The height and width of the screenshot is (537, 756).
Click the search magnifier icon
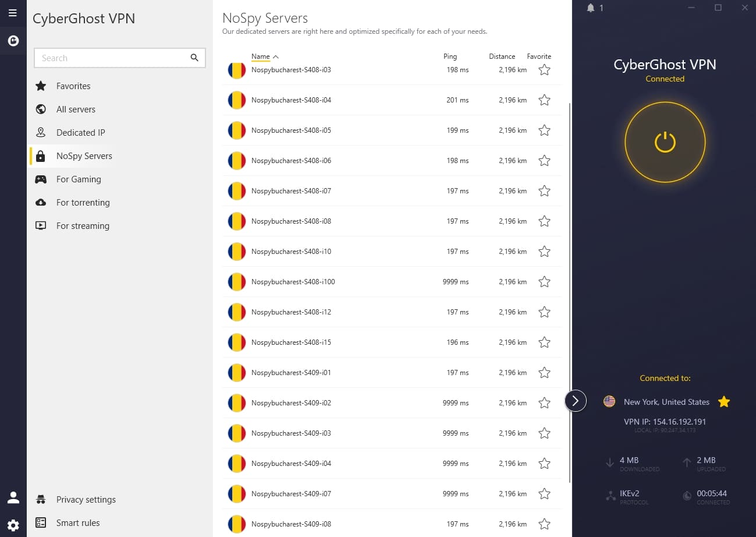[x=194, y=58]
